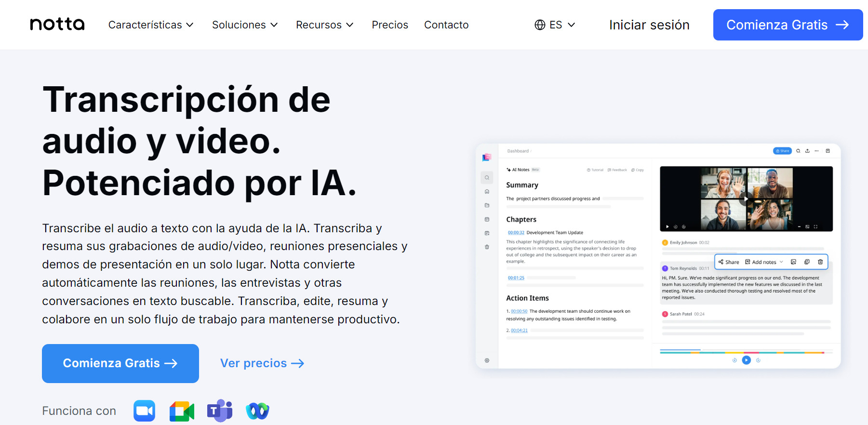This screenshot has width=868, height=425.
Task: Click the Comienza Gratis button under the hero text
Action: pos(120,363)
